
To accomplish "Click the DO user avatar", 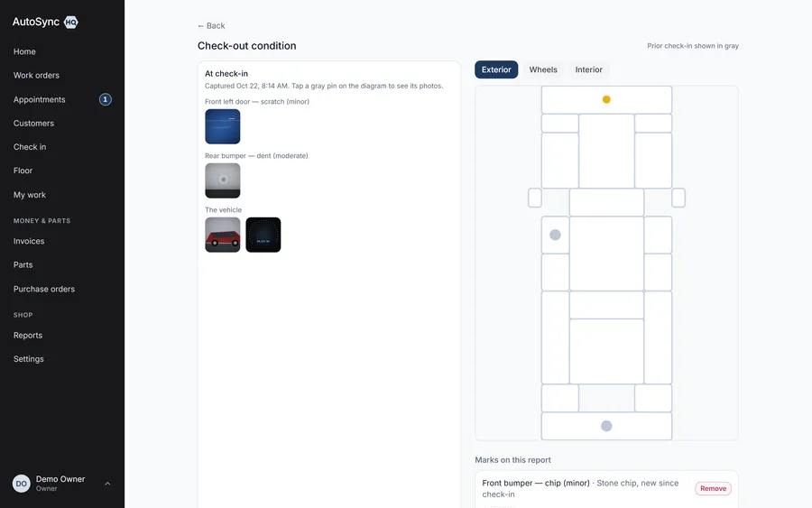I will [x=22, y=484].
